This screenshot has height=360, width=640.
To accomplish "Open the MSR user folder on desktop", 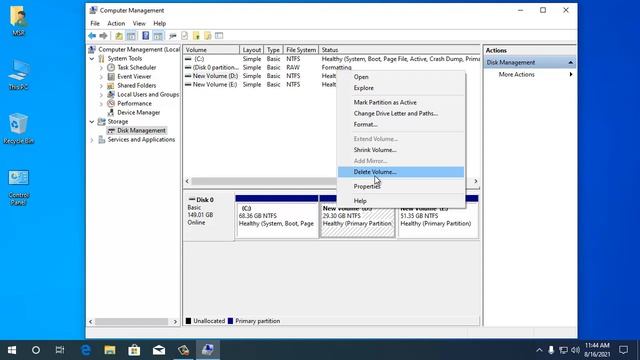I will tap(18, 21).
